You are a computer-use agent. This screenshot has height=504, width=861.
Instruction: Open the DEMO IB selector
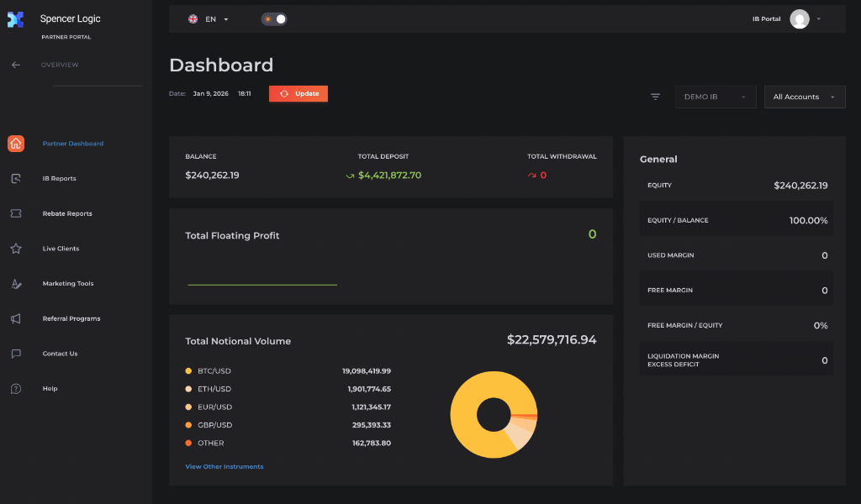click(x=716, y=97)
